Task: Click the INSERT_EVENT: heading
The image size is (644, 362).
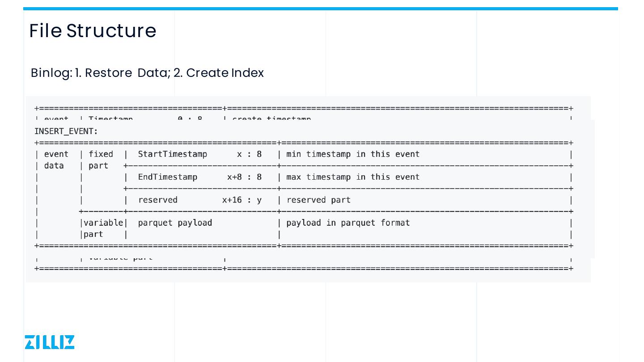Action: click(x=66, y=131)
